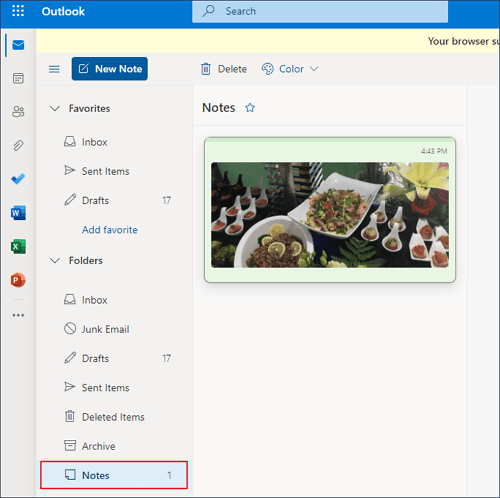The height and width of the screenshot is (498, 500).
Task: Click the Add favorite link
Action: pyautogui.click(x=110, y=230)
